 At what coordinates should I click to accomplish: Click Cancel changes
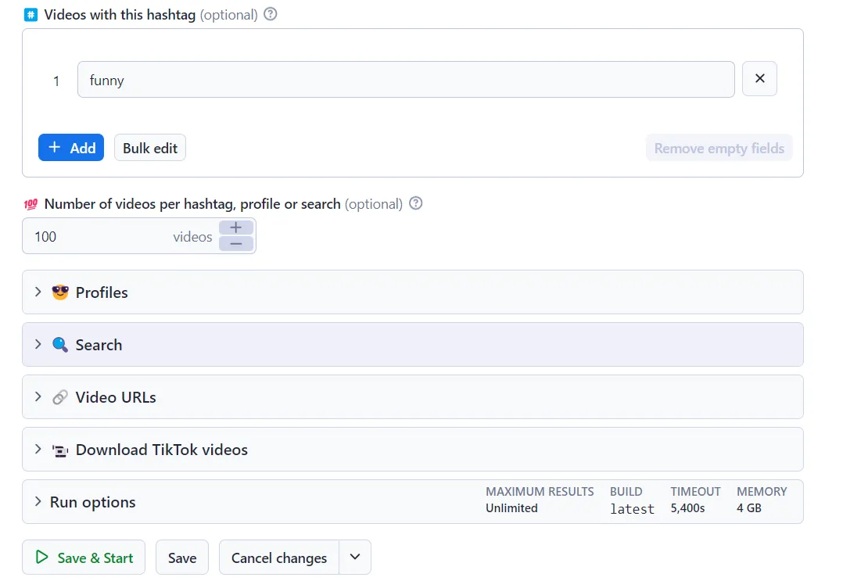[x=278, y=558]
